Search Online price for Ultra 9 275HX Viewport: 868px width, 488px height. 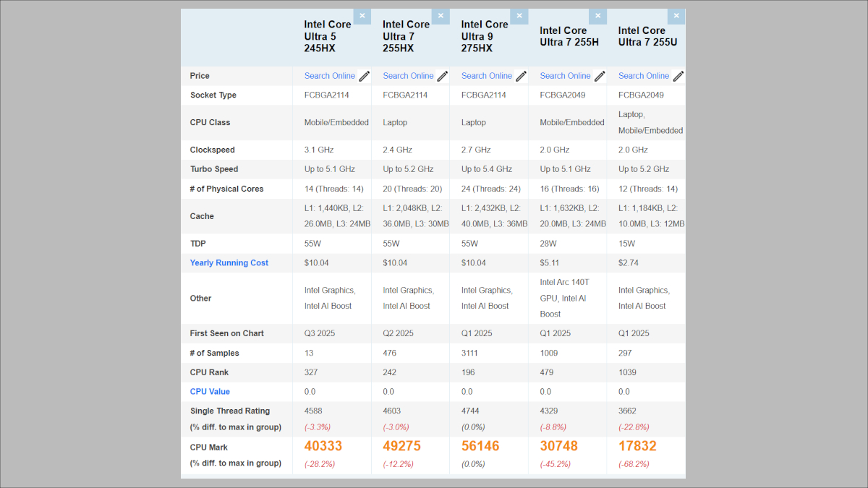tap(487, 76)
